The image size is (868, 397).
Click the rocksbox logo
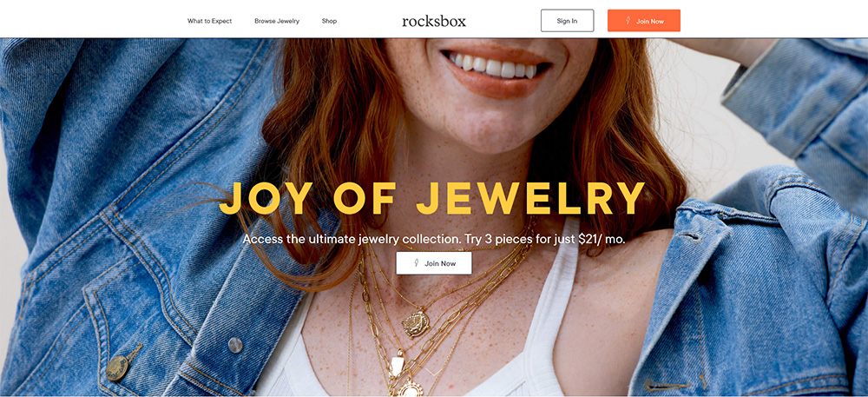[x=434, y=21]
